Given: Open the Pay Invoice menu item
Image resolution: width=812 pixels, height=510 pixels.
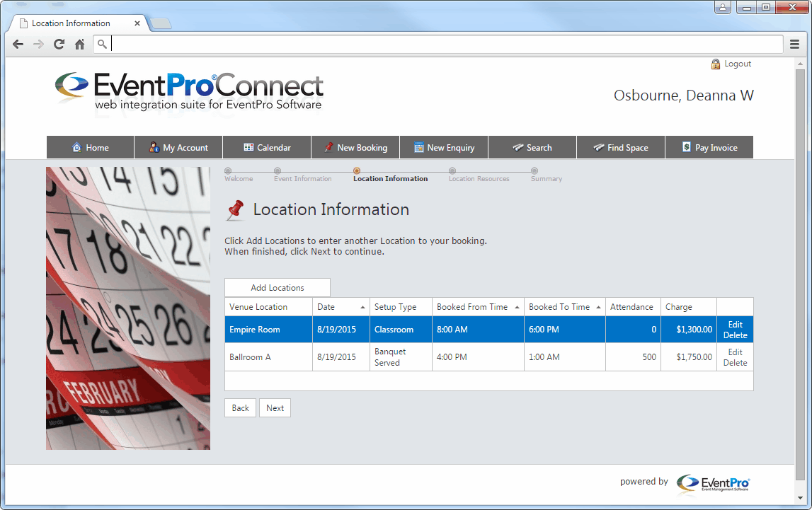Looking at the screenshot, I should 709,147.
